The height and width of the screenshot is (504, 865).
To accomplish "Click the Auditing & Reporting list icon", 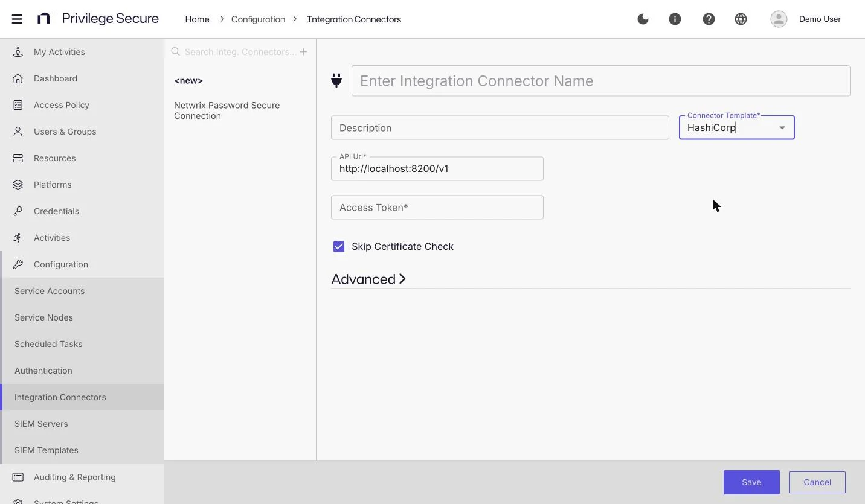I will coord(18,477).
